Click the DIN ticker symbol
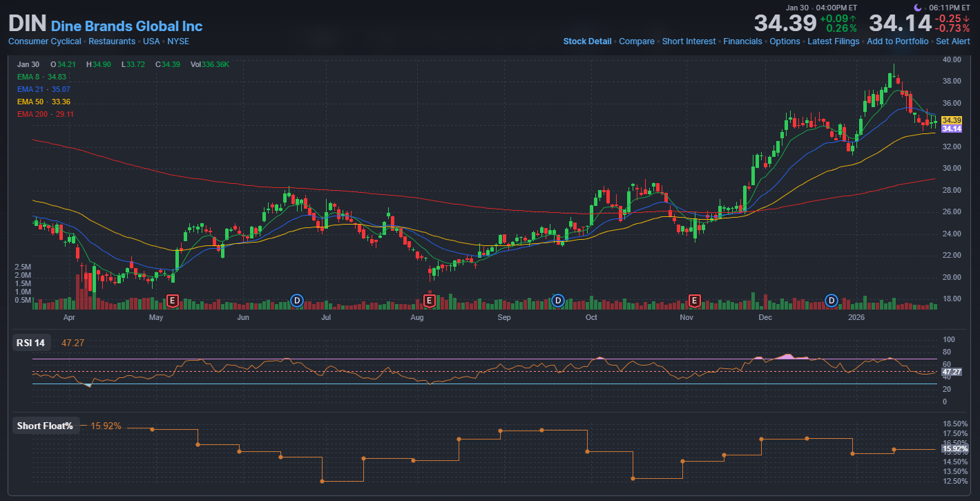 point(27,23)
